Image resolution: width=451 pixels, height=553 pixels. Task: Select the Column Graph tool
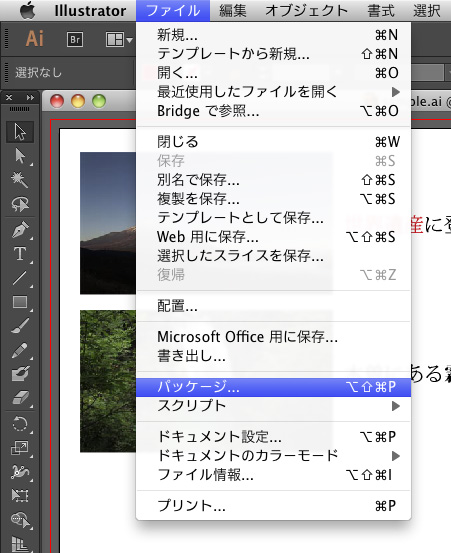20,543
